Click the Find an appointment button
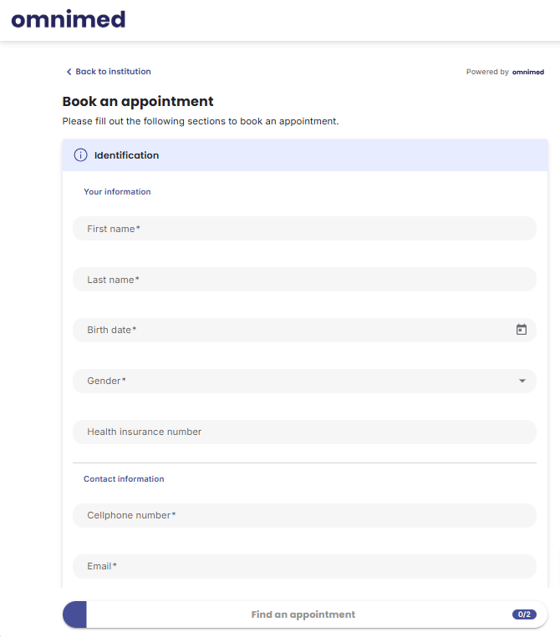The image size is (560, 637). pos(305,614)
